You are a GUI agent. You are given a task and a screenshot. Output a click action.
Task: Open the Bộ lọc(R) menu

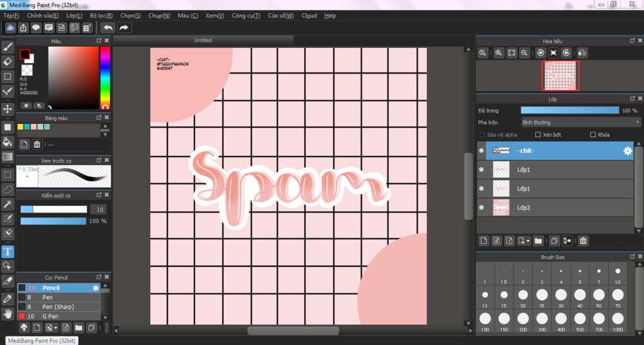tap(101, 16)
